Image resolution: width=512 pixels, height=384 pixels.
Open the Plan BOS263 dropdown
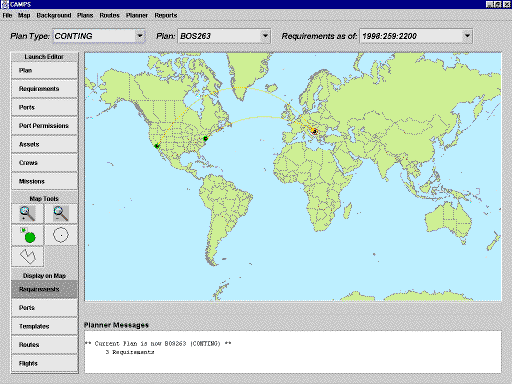(x=265, y=36)
